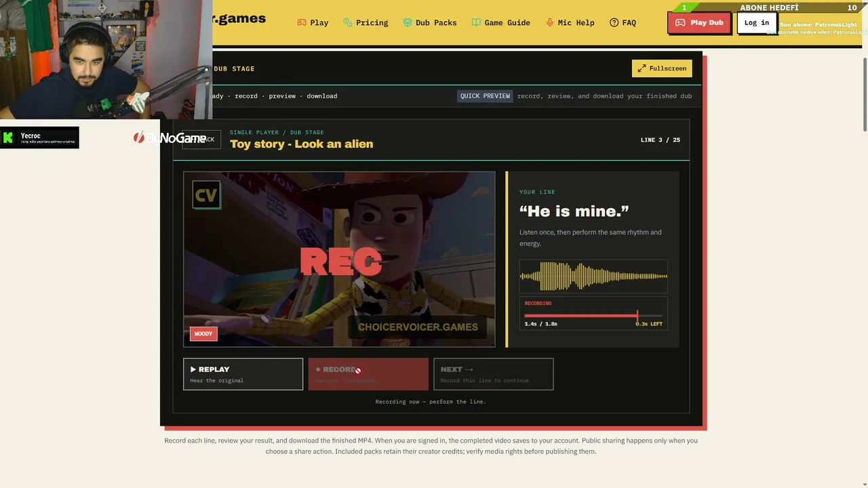The height and width of the screenshot is (488, 868).
Task: Click the FAQ question mark icon
Action: (x=614, y=22)
